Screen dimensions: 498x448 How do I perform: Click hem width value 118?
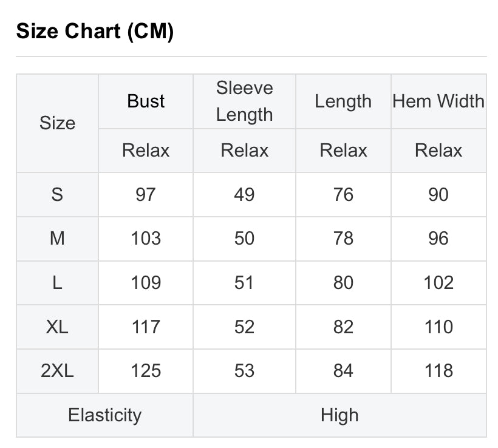pos(438,370)
